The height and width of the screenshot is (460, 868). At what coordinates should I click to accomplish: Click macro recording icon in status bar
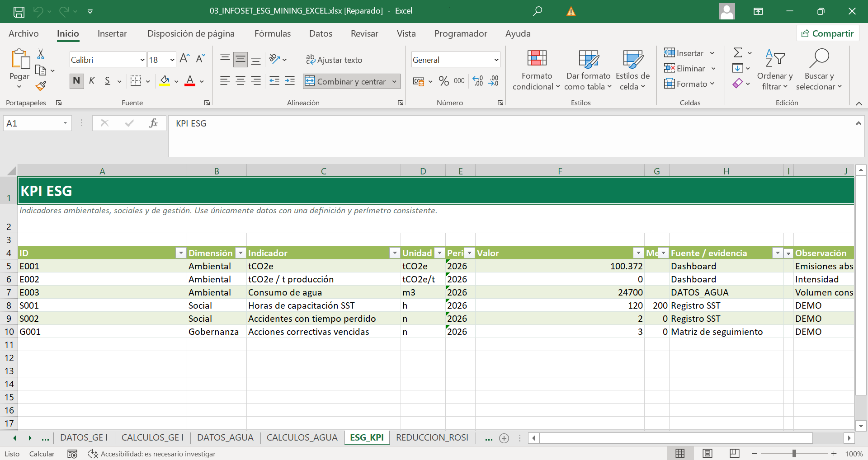pyautogui.click(x=72, y=454)
